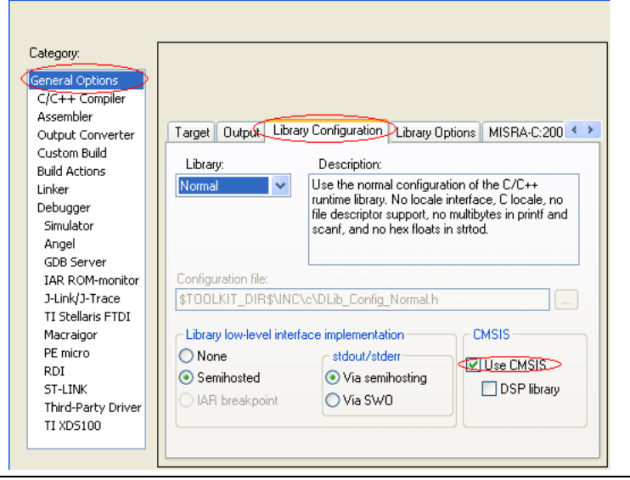The height and width of the screenshot is (480, 630).
Task: Uncheck the Use CMSIS checkbox
Action: (473, 365)
